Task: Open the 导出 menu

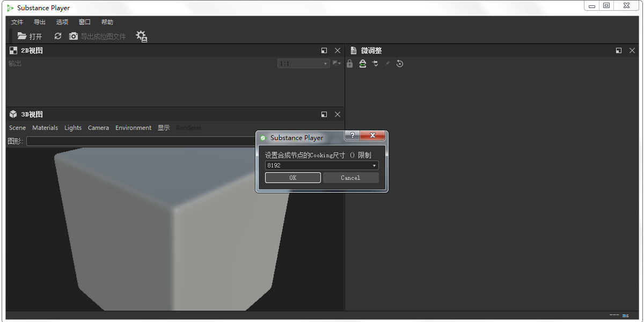Action: 40,22
